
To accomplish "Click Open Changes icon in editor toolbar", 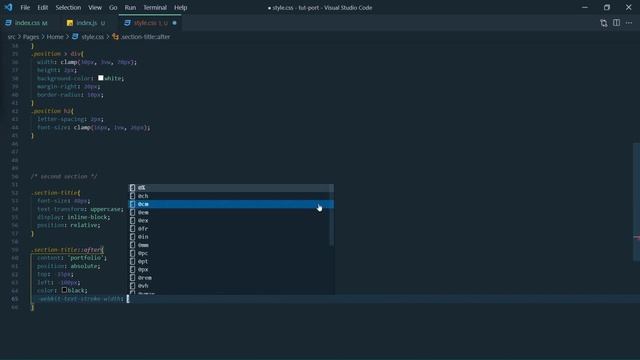I will pyautogui.click(x=604, y=23).
